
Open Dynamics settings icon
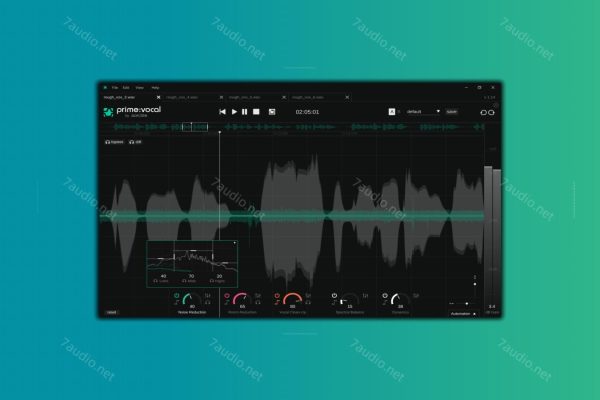click(x=416, y=296)
